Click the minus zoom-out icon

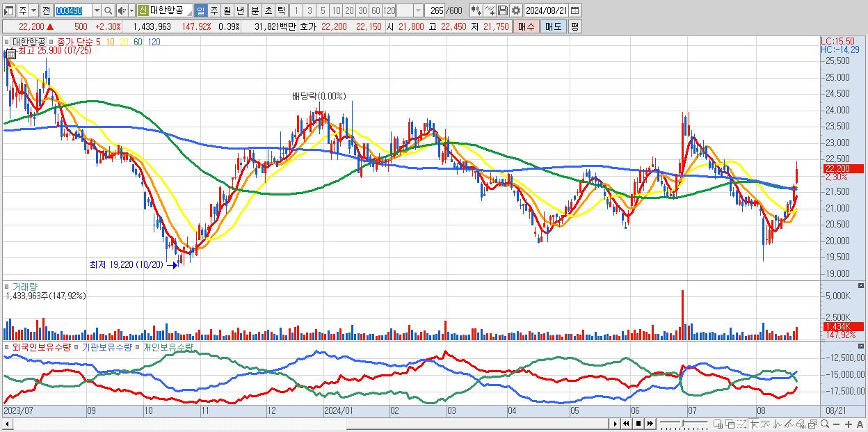pyautogui.click(x=836, y=424)
